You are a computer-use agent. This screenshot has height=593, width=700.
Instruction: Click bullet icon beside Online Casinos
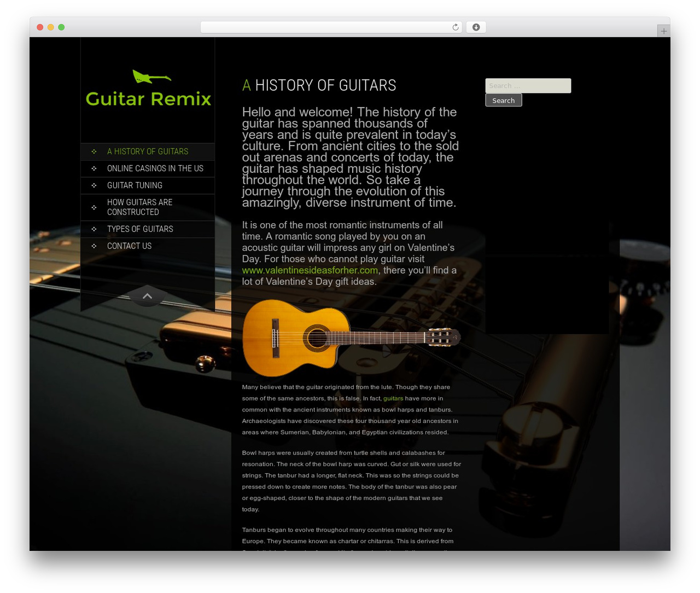tap(94, 168)
